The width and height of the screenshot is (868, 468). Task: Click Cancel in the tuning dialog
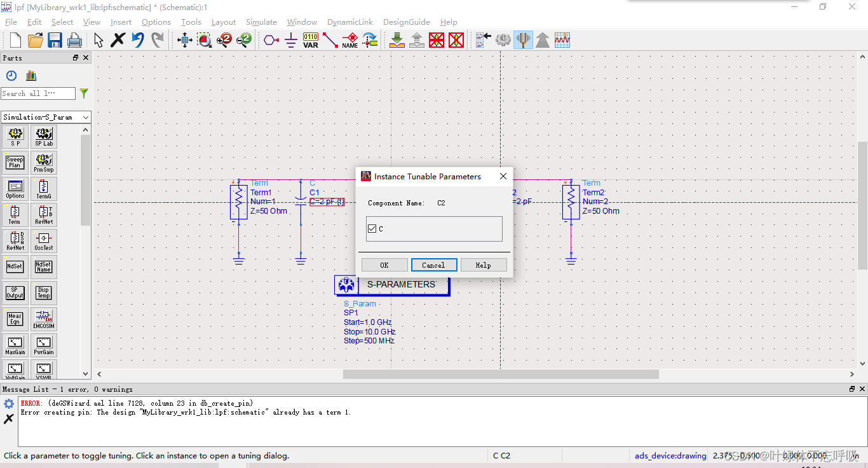pos(433,265)
